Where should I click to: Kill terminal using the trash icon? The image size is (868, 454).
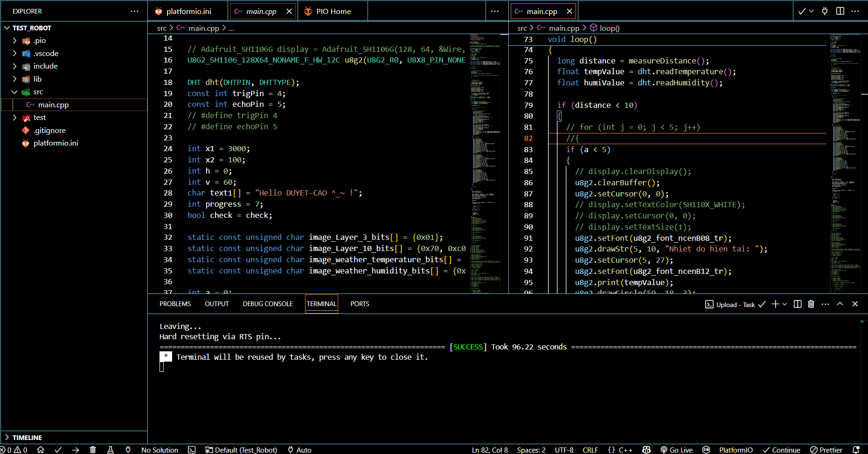click(811, 304)
